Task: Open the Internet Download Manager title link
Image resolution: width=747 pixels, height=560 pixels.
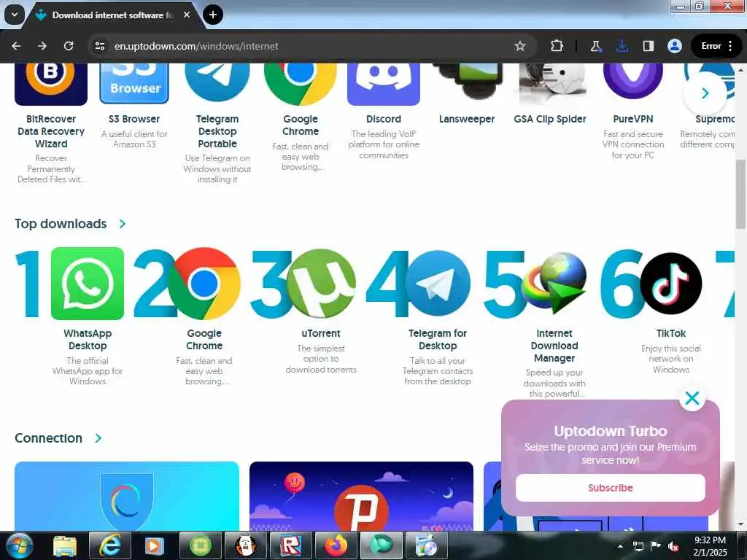Action: (554, 346)
